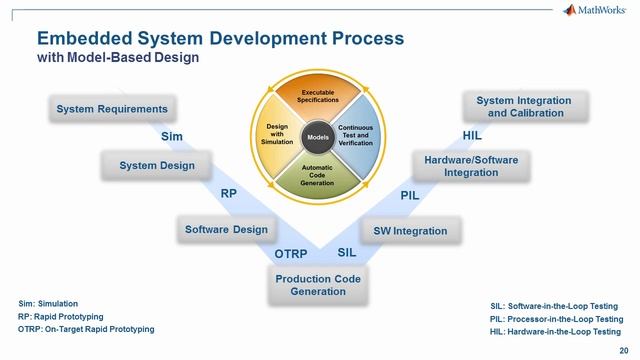640x360 pixels.
Task: Select the System Design box
Action: tap(157, 165)
